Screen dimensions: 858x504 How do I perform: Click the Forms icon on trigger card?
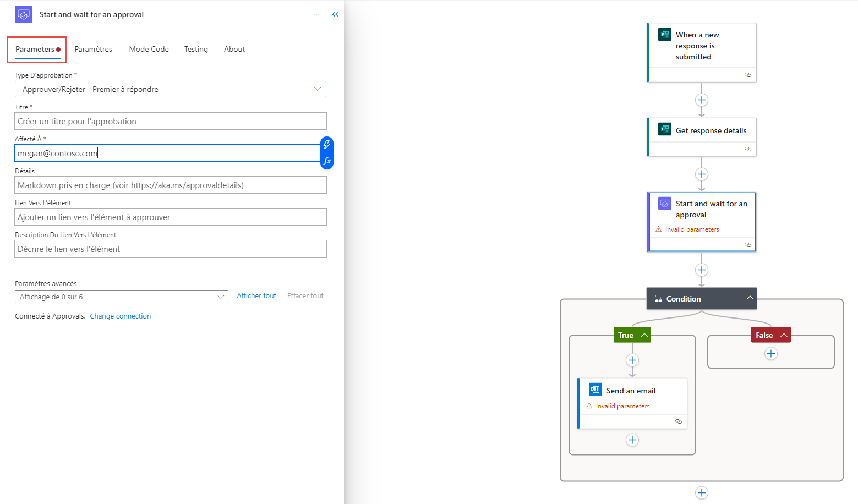[x=665, y=35]
